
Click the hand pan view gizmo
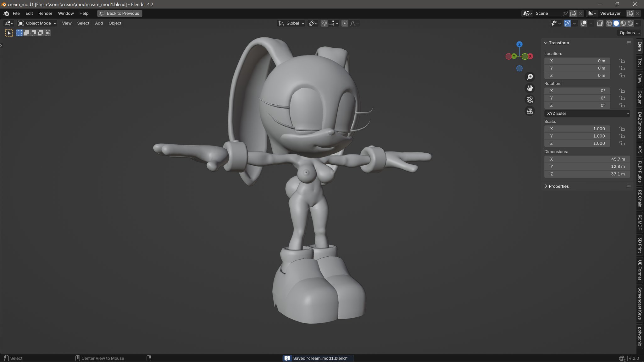tap(530, 88)
